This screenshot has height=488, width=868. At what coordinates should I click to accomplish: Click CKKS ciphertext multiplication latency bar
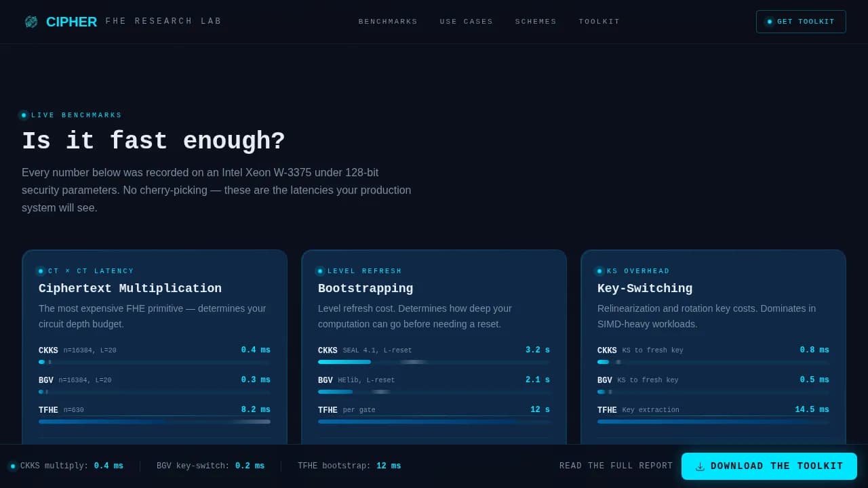155,362
